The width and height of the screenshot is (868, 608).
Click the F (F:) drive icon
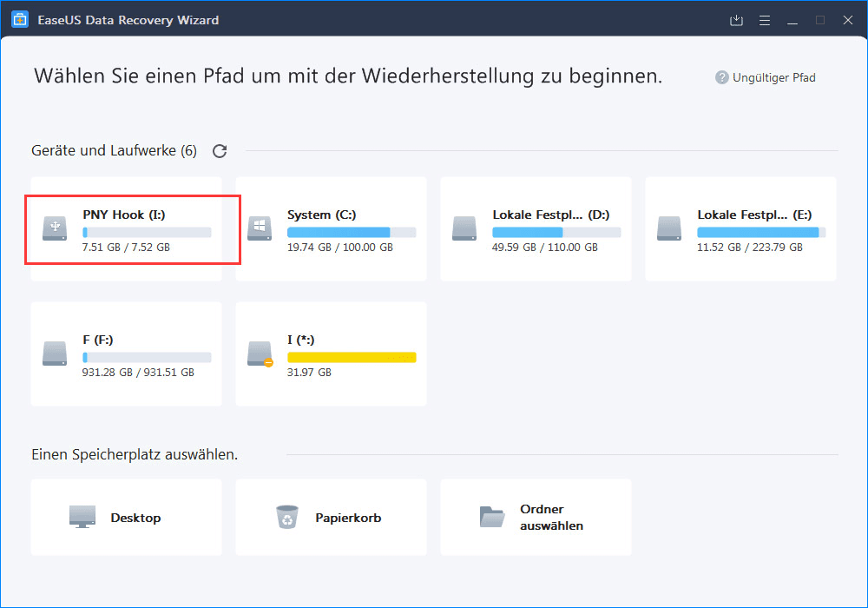[55, 354]
